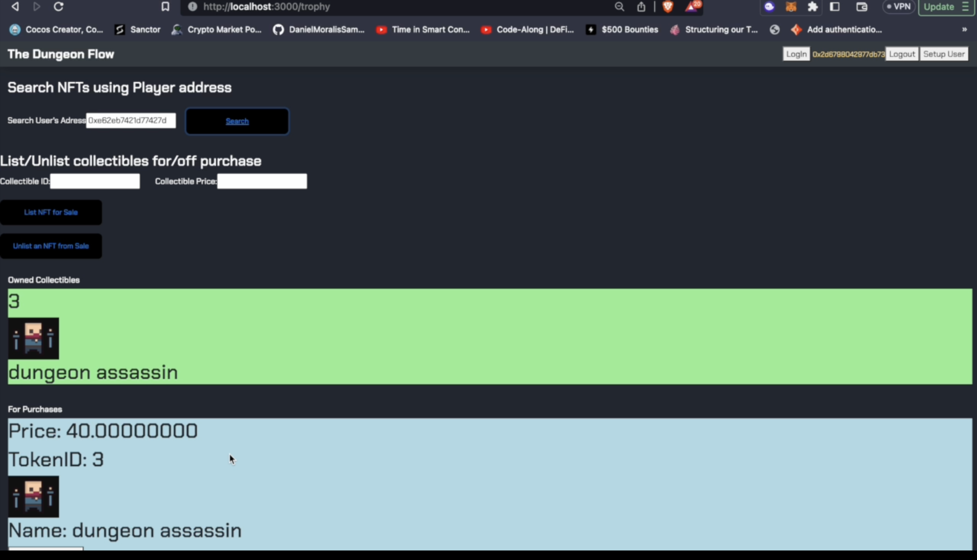Expand the hidden bookmarks chevron
The image size is (977, 560).
[965, 30]
